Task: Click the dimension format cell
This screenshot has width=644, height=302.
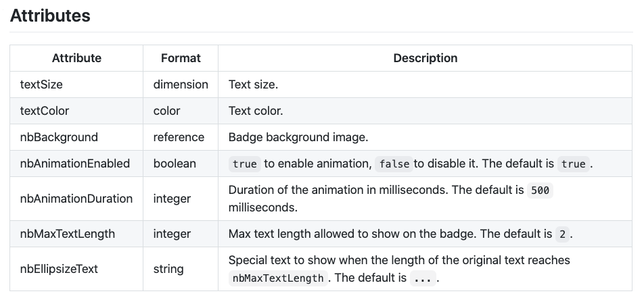Action: (181, 84)
